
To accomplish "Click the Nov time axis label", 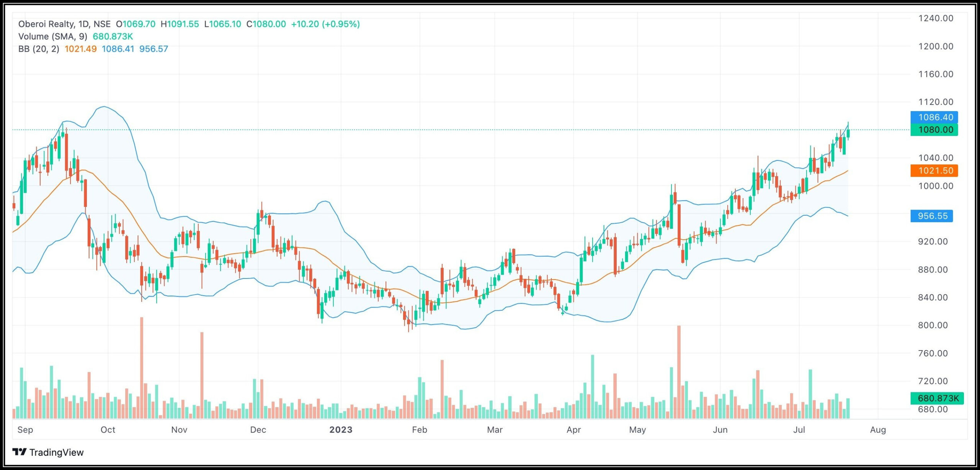I will [179, 430].
